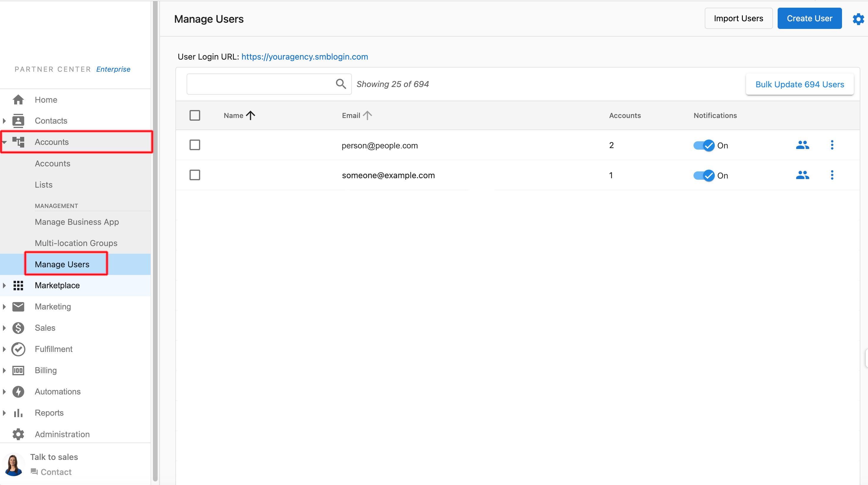Click the Name column sort arrow
The image size is (868, 485).
(250, 116)
